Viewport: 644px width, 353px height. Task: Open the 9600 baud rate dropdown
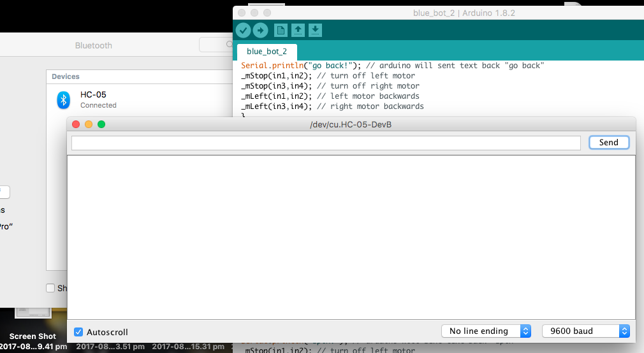pyautogui.click(x=586, y=331)
